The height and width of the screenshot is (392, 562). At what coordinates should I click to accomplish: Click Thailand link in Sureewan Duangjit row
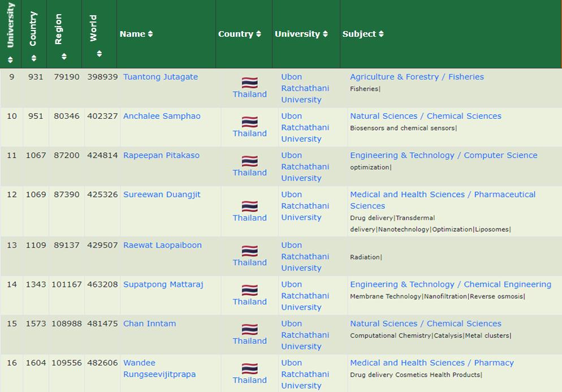249,218
